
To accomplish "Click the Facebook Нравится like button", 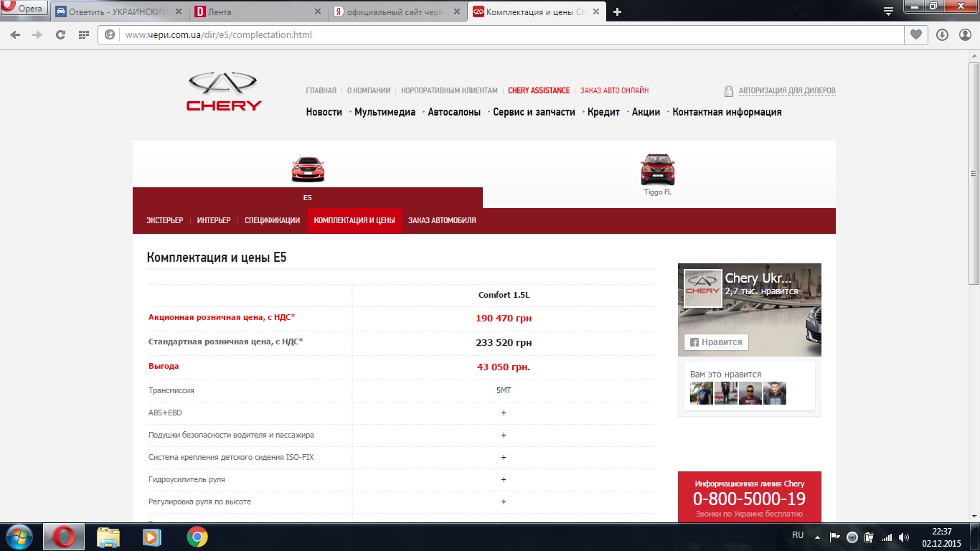I will point(716,342).
